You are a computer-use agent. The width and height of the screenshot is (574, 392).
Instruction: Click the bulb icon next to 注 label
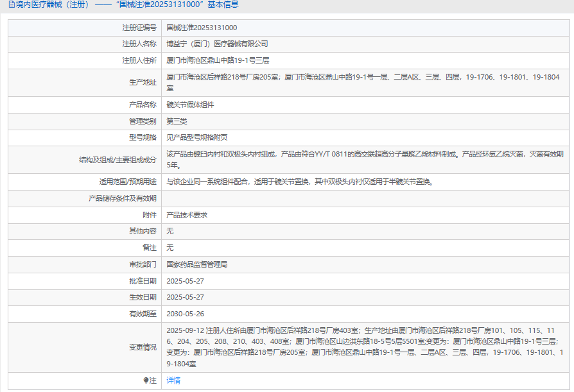(146, 380)
